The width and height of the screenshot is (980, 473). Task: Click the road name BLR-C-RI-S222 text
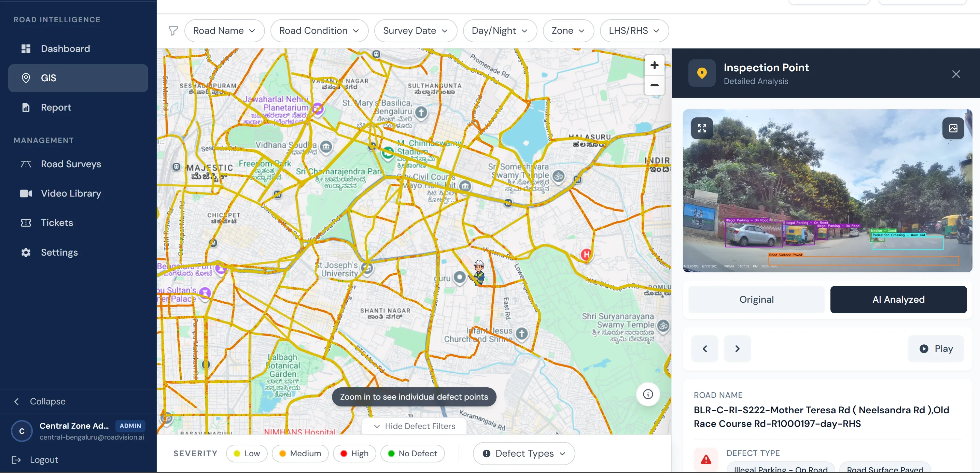[821, 417]
